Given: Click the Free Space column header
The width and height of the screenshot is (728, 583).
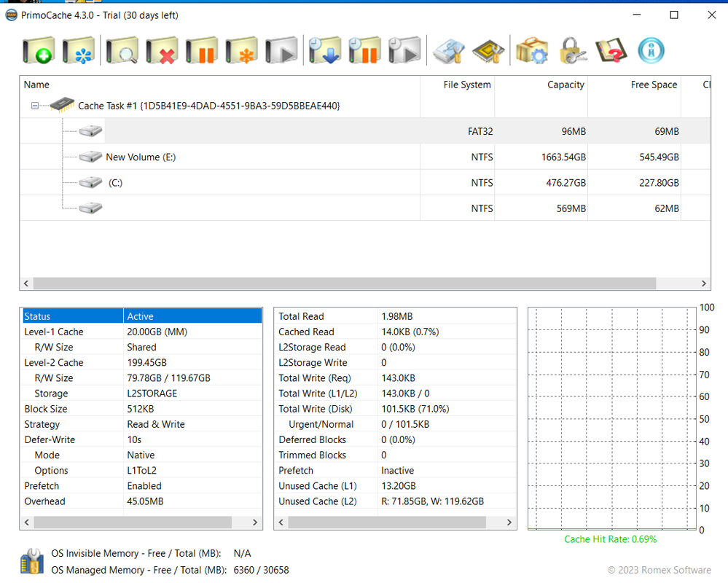Looking at the screenshot, I should (x=635, y=85).
